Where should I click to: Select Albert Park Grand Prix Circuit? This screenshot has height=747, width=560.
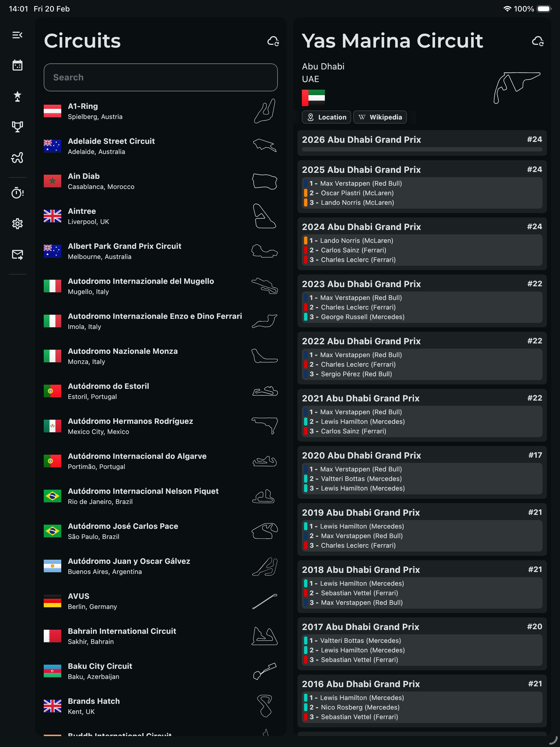[x=161, y=251]
